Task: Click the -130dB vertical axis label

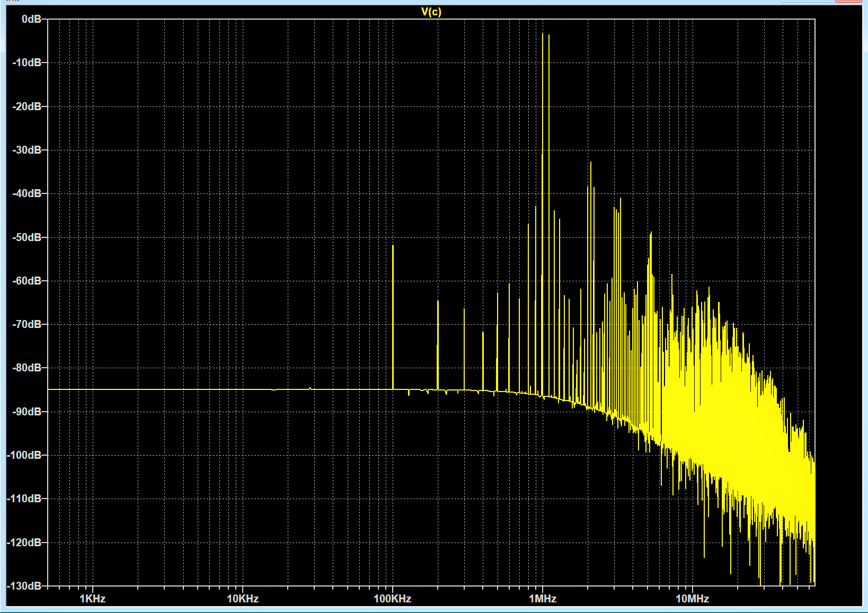Action: click(25, 586)
